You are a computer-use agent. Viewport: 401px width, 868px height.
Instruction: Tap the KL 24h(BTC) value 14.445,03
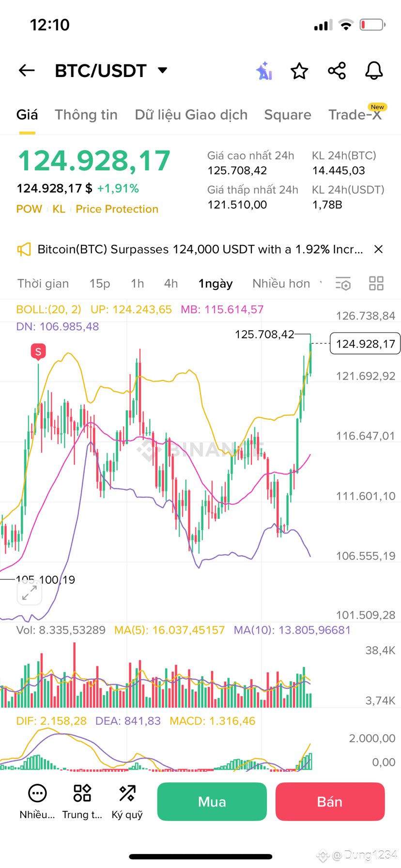click(339, 171)
